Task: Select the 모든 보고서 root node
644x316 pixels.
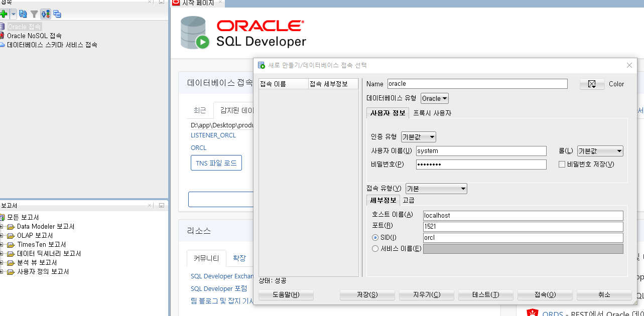Action: point(23,217)
